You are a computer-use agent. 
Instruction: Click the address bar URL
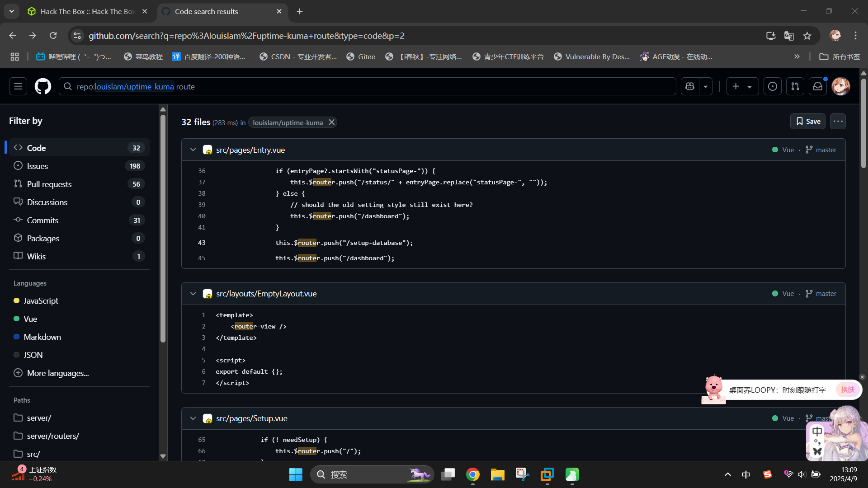[x=246, y=36]
